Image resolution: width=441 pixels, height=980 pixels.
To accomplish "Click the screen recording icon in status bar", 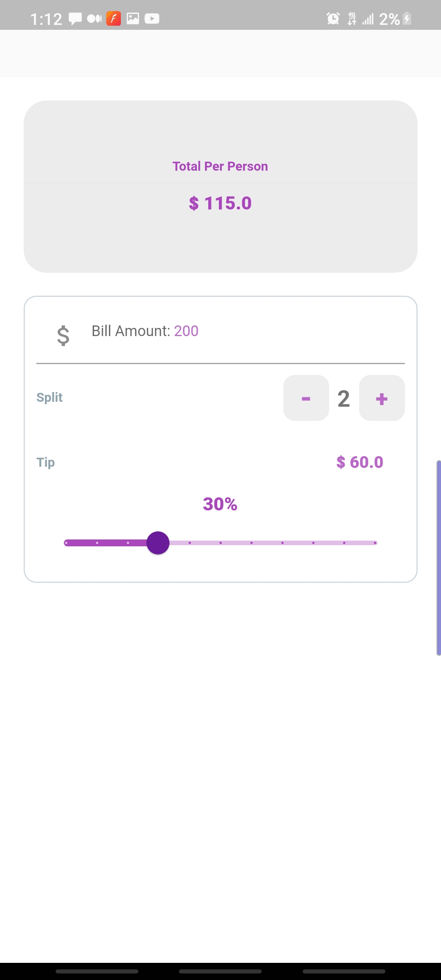I will [94, 18].
